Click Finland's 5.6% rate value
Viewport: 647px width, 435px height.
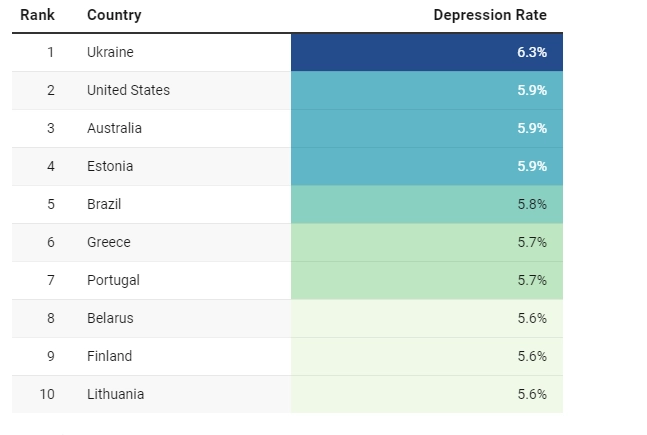click(x=531, y=356)
